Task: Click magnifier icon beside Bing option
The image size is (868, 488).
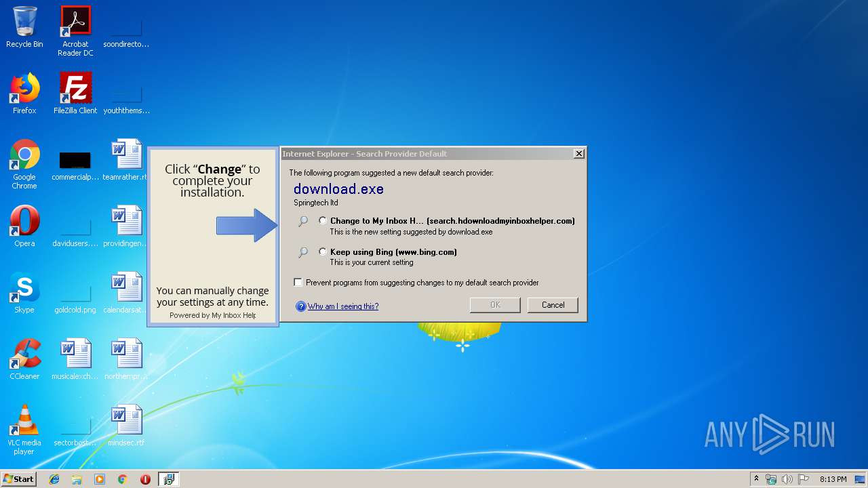Action: (303, 252)
